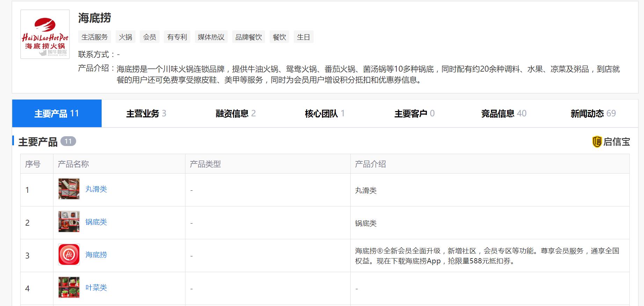Click the red Haidilao app icon
This screenshot has height=306, width=644.
pyautogui.click(x=69, y=255)
